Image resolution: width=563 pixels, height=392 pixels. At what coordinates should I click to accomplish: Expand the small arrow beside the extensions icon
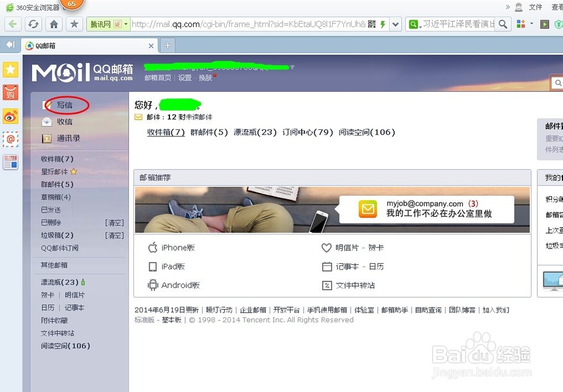coord(532,24)
